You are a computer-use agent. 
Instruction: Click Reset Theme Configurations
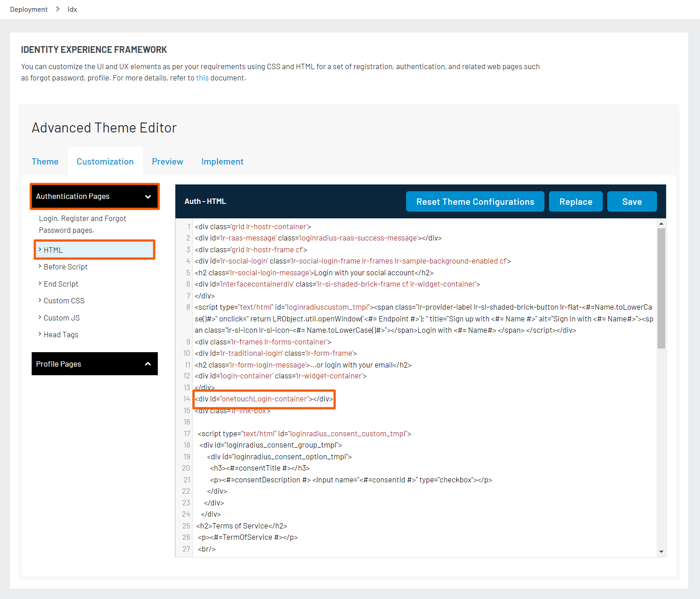click(475, 201)
